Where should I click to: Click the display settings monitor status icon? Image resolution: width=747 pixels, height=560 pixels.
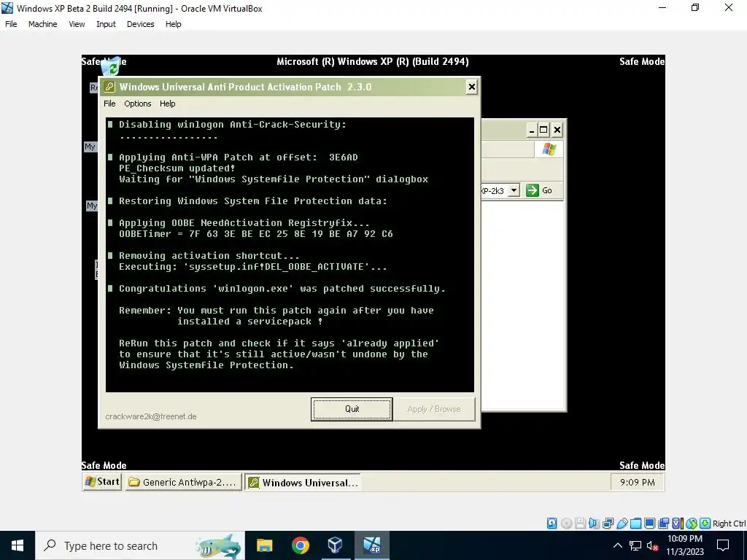click(650, 524)
